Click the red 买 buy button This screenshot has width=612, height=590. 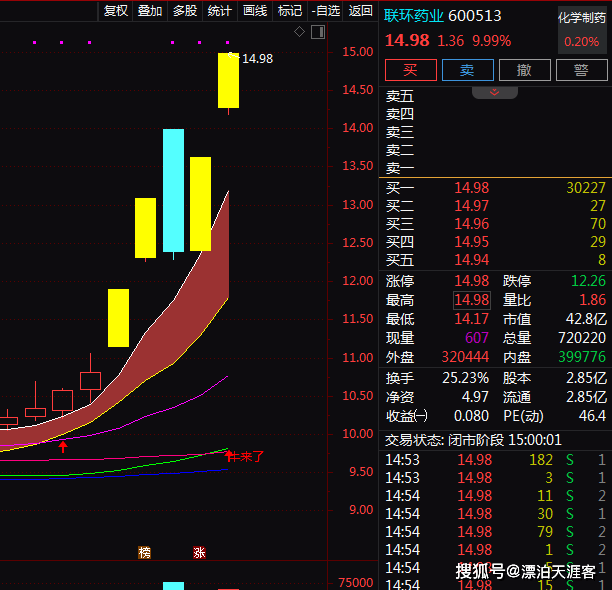point(410,70)
